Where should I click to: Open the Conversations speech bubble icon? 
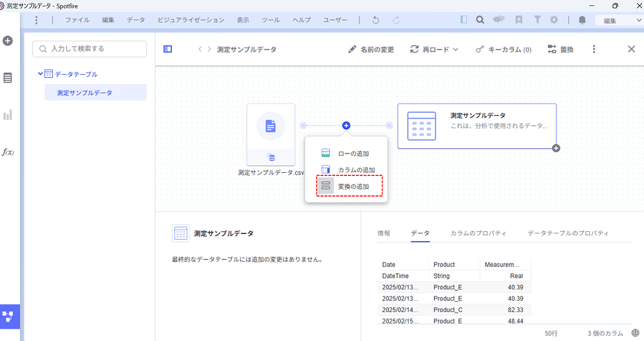point(498,19)
